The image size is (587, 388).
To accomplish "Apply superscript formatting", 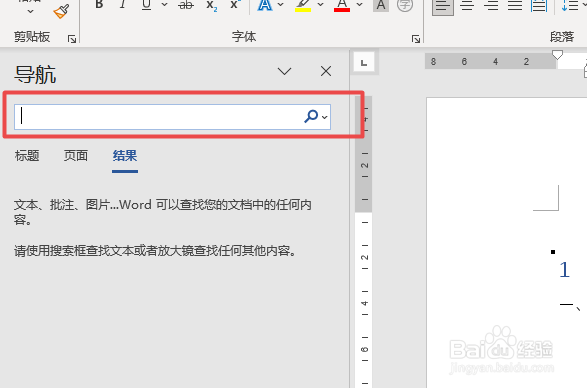I will pyautogui.click(x=235, y=4).
